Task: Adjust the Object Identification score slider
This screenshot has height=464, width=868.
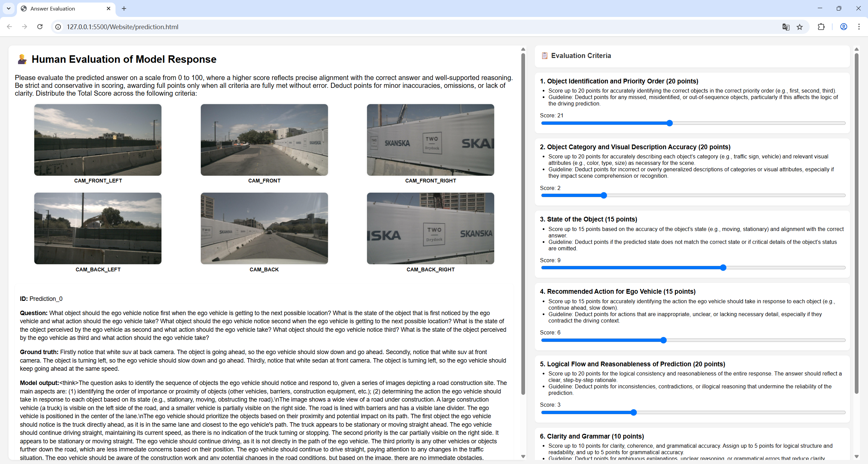Action: [x=669, y=123]
